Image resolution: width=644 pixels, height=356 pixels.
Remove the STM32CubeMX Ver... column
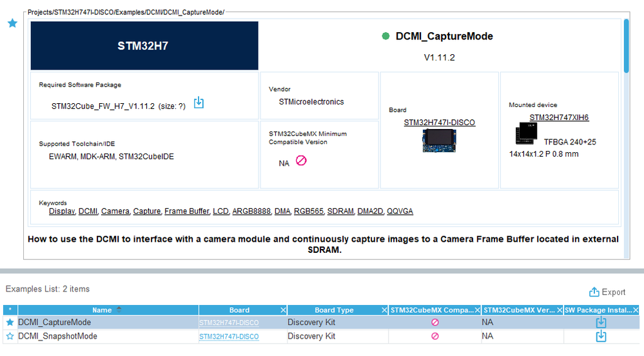(558, 310)
